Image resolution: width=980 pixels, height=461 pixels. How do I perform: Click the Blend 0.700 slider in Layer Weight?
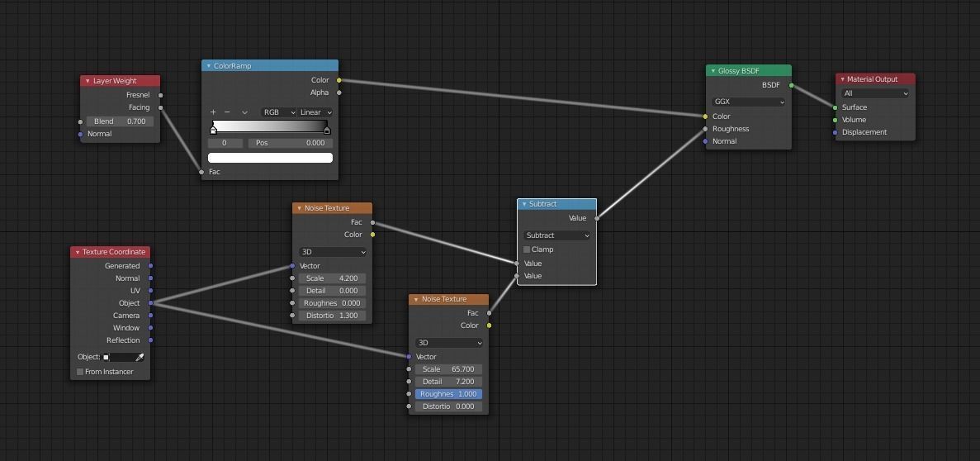(x=120, y=121)
